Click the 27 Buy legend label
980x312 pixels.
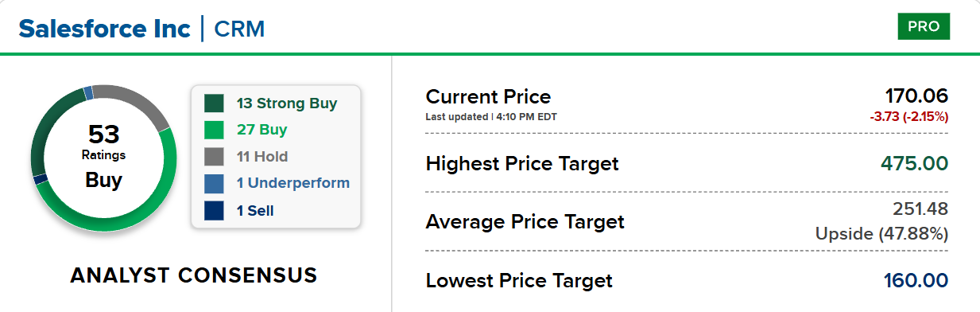[x=261, y=130]
